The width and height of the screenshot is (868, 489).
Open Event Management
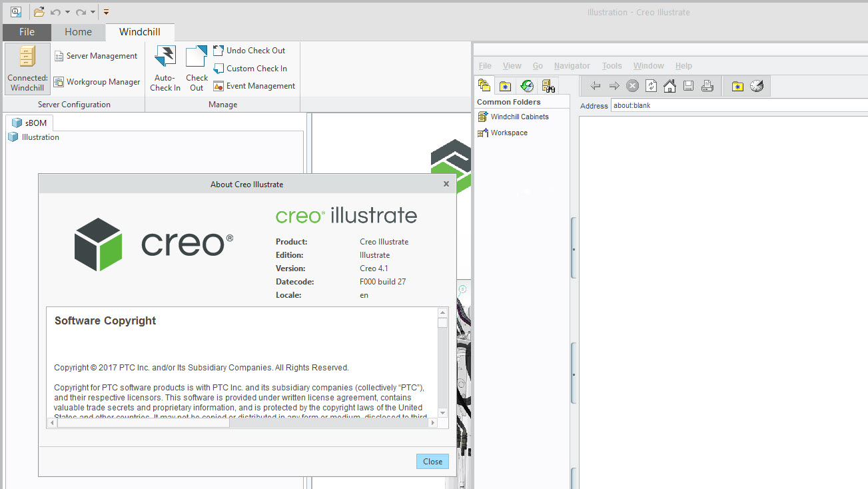(254, 85)
